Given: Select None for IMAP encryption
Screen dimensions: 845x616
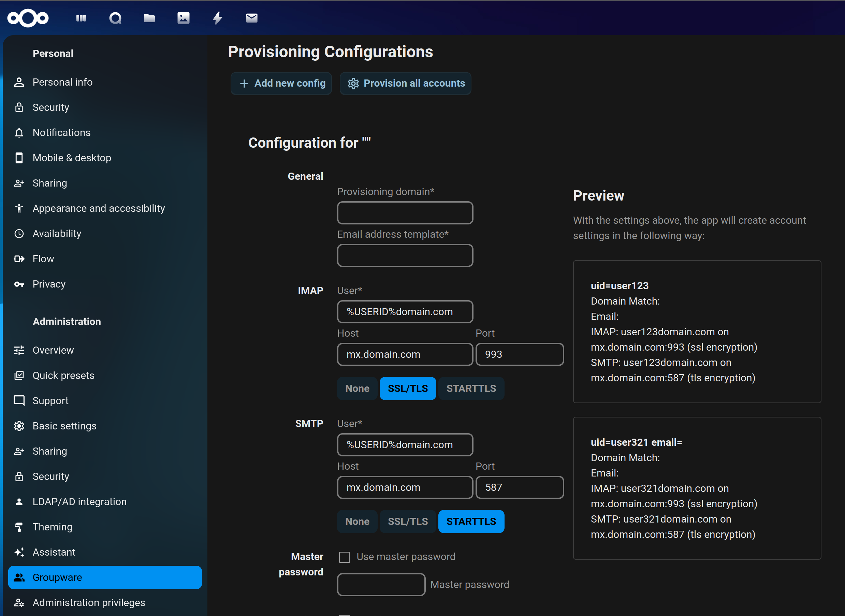Looking at the screenshot, I should click(357, 388).
